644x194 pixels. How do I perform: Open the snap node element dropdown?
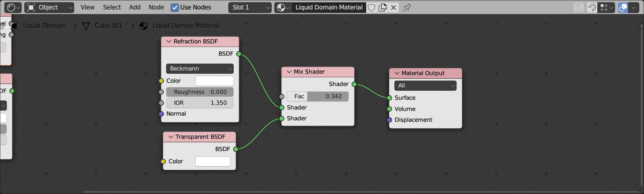[x=606, y=8]
